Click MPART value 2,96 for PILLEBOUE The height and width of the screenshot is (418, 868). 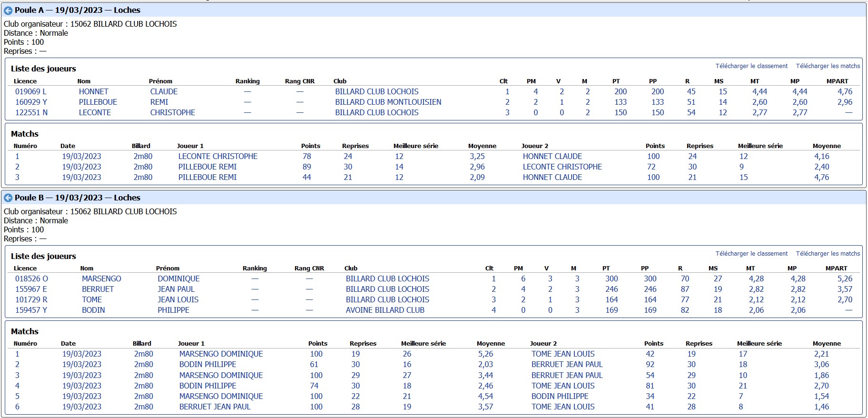[x=845, y=102]
